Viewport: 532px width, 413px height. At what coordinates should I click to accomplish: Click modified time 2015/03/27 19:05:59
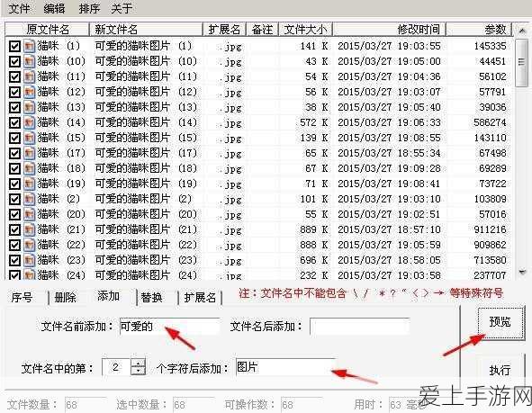389,245
